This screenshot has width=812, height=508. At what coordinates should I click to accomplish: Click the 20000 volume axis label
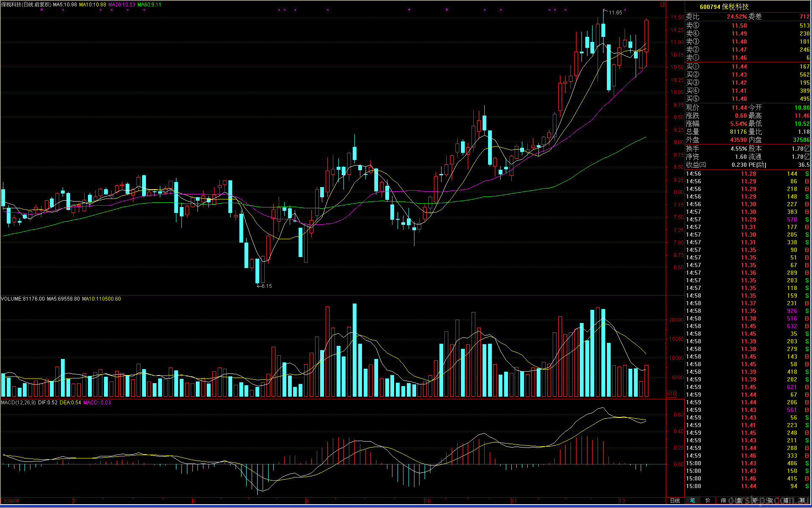(676, 320)
